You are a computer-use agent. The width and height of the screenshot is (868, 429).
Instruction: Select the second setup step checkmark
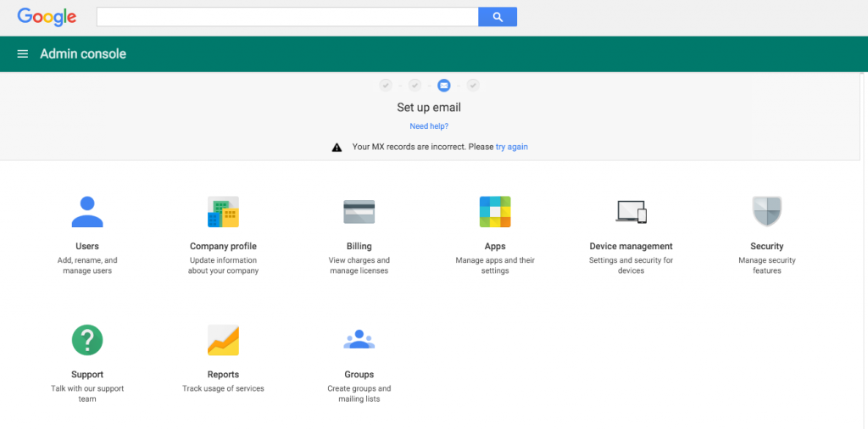click(415, 86)
